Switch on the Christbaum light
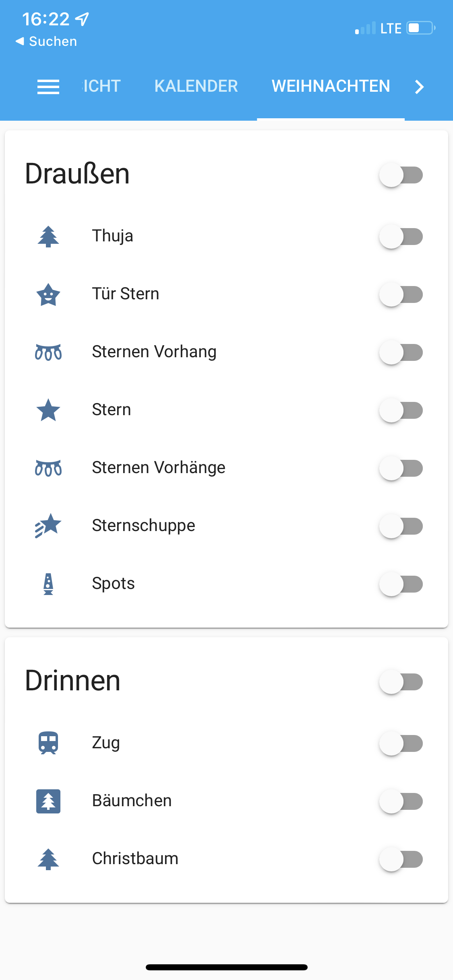 401,859
